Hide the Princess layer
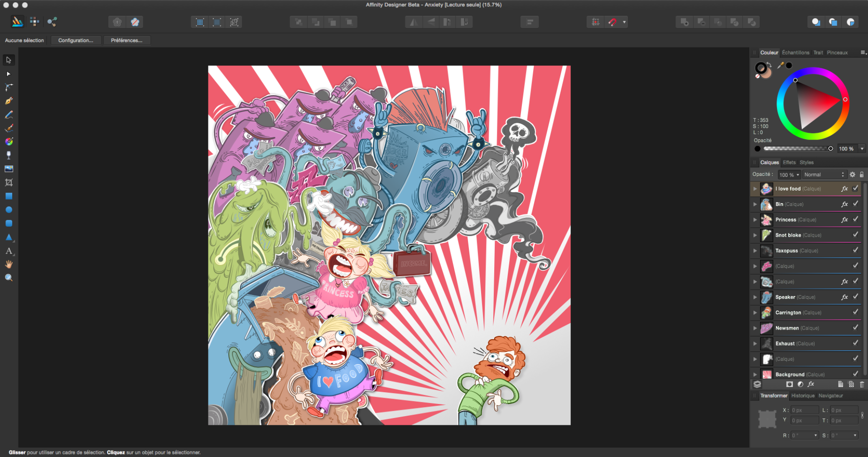 (x=855, y=219)
